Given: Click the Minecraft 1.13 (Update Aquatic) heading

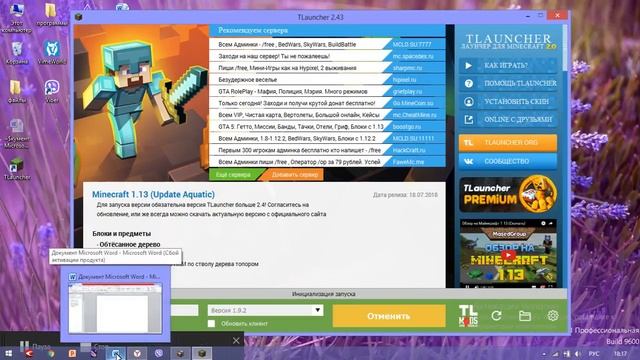Looking at the screenshot, I should (153, 195).
